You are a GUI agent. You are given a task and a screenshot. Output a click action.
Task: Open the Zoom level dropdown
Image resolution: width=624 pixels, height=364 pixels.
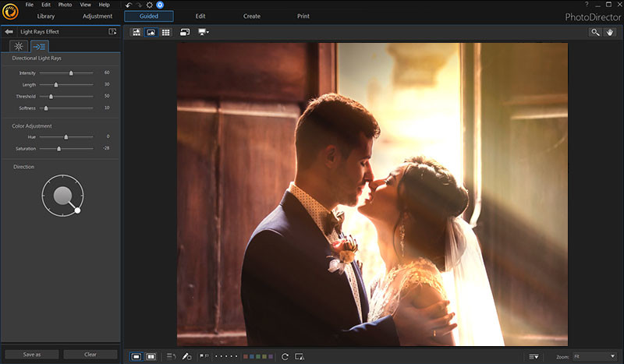click(594, 356)
